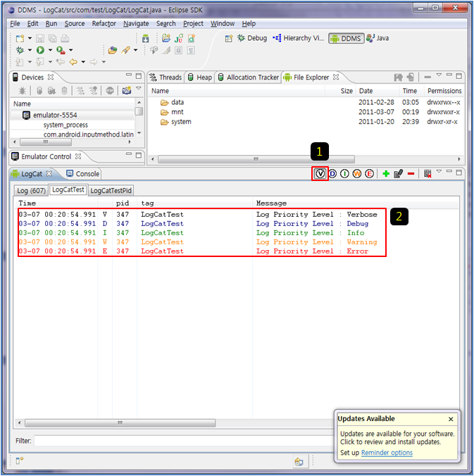Switch to the Threads tab

coord(166,77)
